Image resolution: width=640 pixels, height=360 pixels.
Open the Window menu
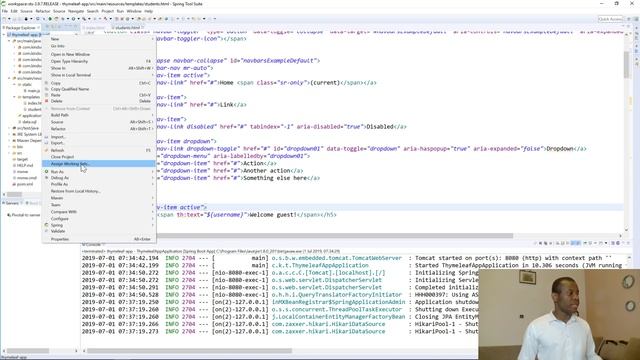point(134,11)
